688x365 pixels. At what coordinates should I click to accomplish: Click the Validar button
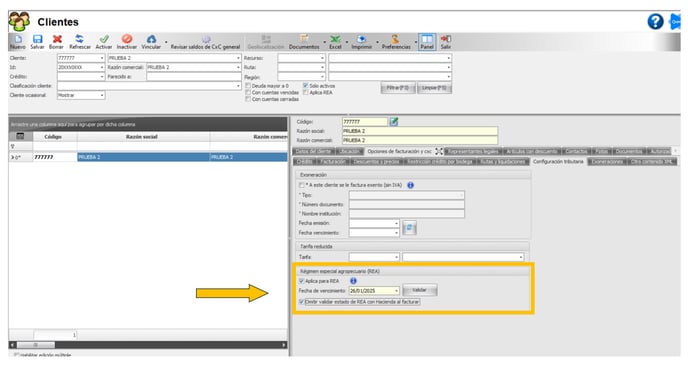point(419,290)
